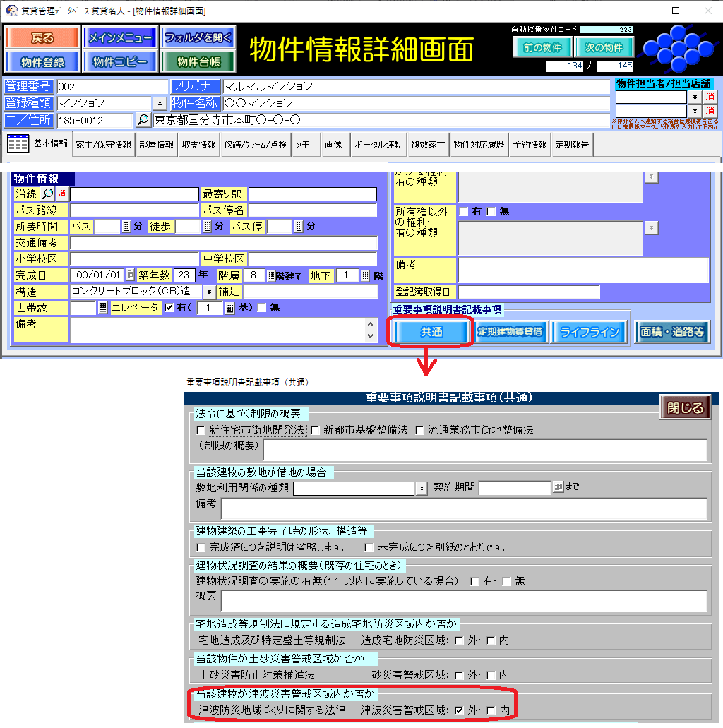Click the basic info table icon
The image size is (723, 728).
click(18, 144)
